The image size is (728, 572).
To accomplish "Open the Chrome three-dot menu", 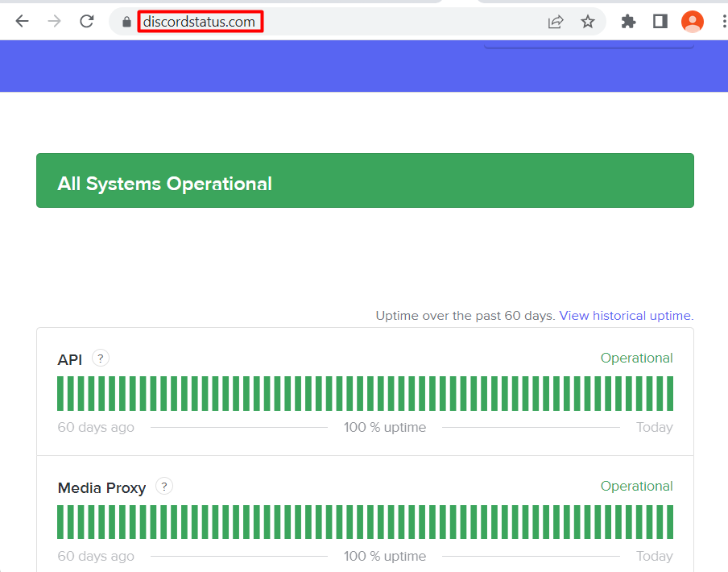I will point(724,22).
